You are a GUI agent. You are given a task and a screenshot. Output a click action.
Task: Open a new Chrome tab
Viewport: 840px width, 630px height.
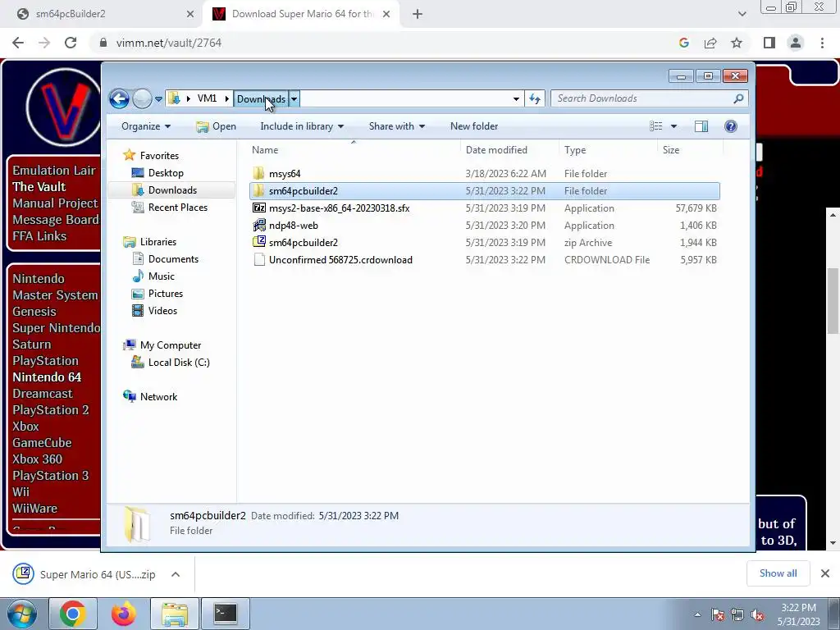(x=418, y=15)
